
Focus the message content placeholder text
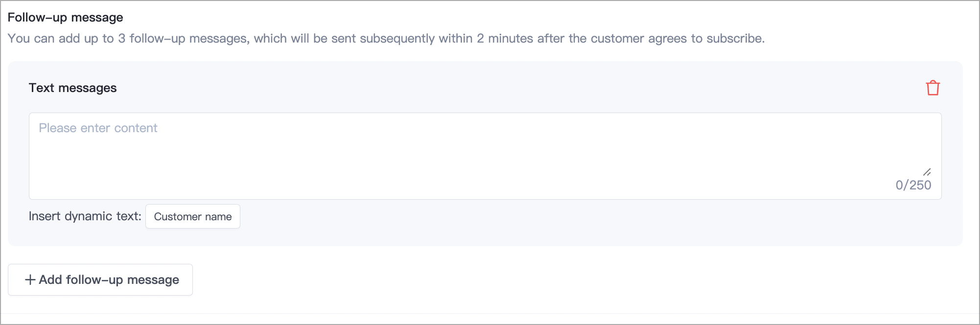98,128
